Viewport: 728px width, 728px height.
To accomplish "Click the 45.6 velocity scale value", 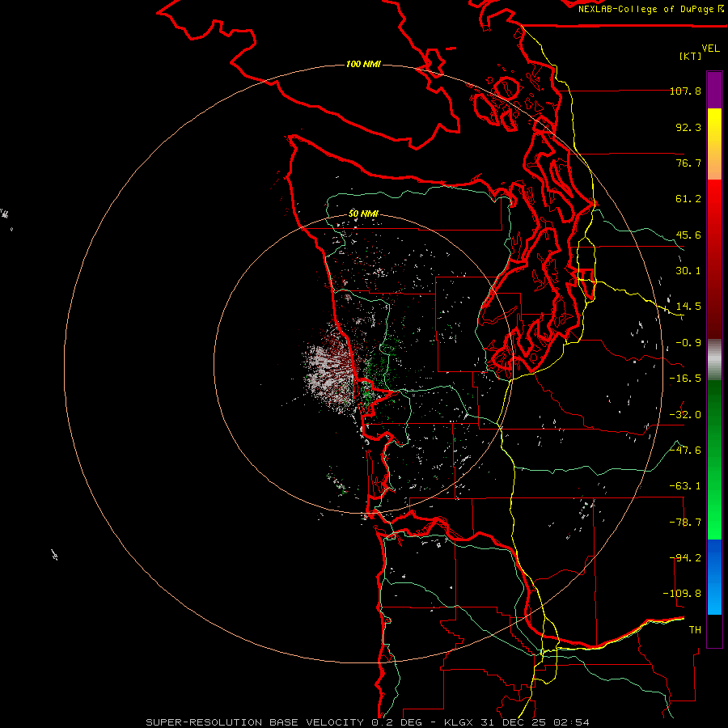I will [x=688, y=235].
